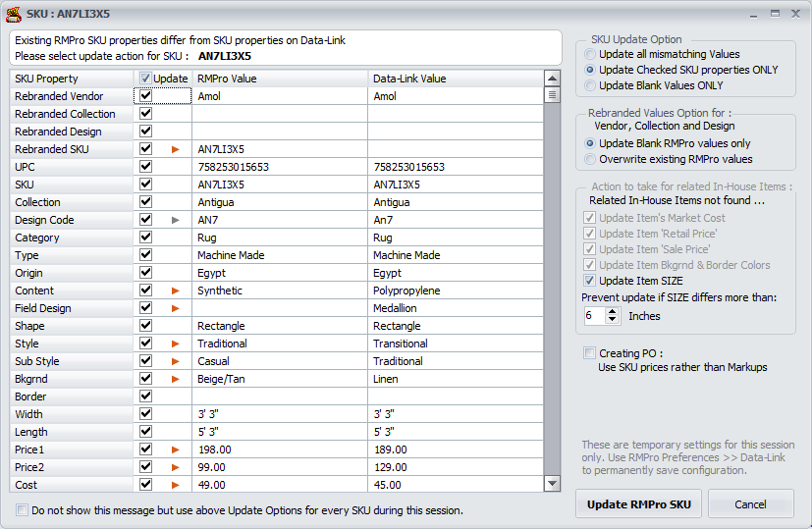Screen dimensions: 812x529
Task: Uncheck Update for Content row
Action: pos(146,291)
